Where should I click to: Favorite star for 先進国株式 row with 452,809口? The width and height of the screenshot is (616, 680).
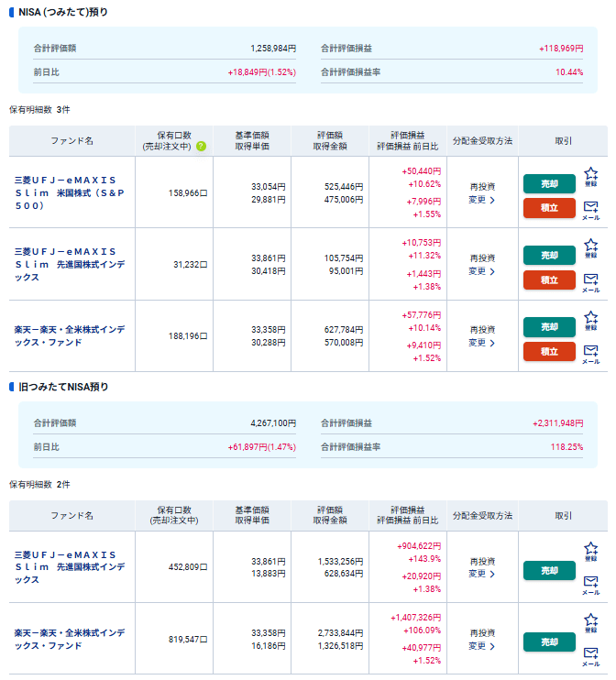coord(590,552)
